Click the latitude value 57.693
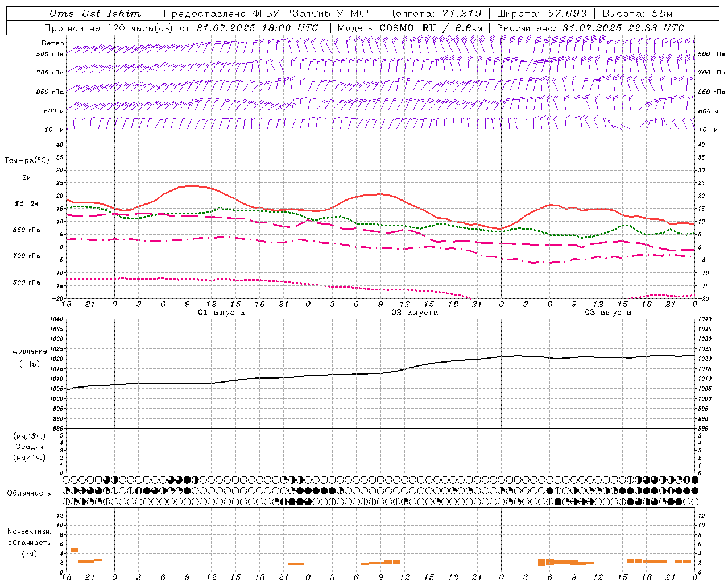 coord(567,14)
